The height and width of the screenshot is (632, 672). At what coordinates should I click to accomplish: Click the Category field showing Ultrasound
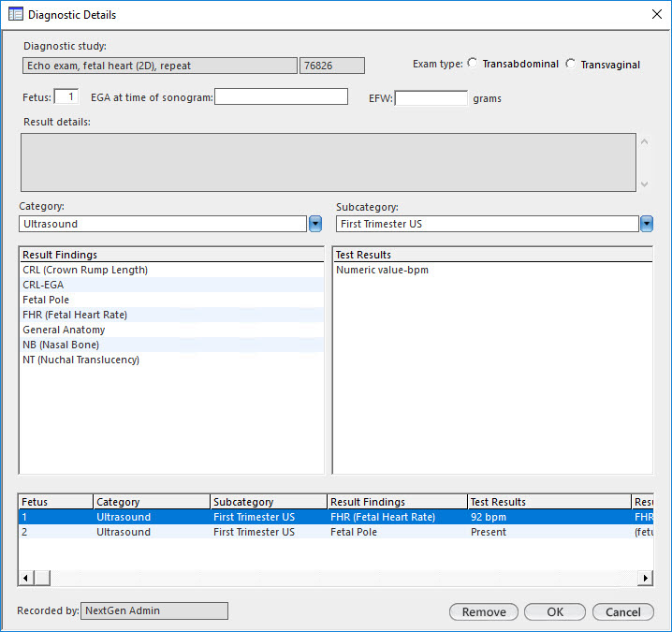[x=163, y=224]
